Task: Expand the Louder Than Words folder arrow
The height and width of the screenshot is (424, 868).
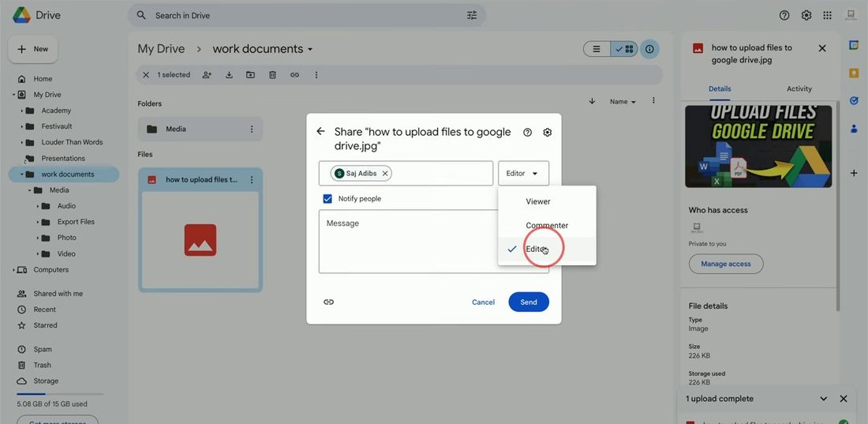Action: (x=21, y=142)
